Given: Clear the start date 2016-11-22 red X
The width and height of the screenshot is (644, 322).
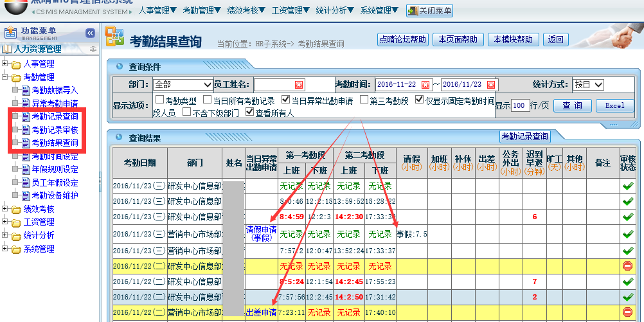Looking at the screenshot, I should (425, 85).
